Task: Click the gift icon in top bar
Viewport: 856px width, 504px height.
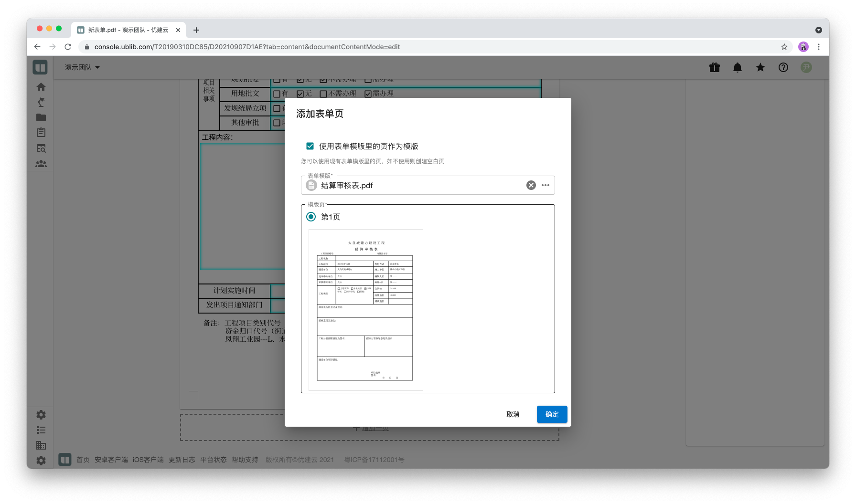Action: click(715, 67)
